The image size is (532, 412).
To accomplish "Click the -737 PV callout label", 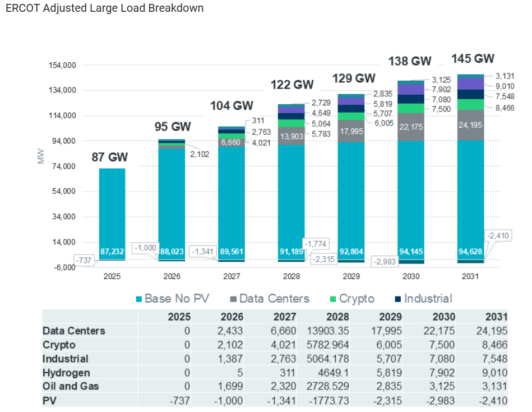I will point(84,260).
